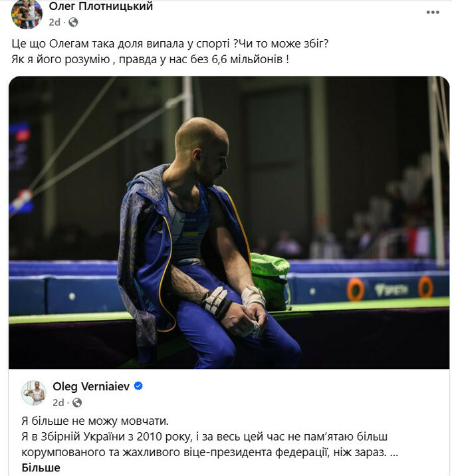The height and width of the screenshot is (476, 452).
Task: Expand shared post via Більше
Action: point(41,467)
